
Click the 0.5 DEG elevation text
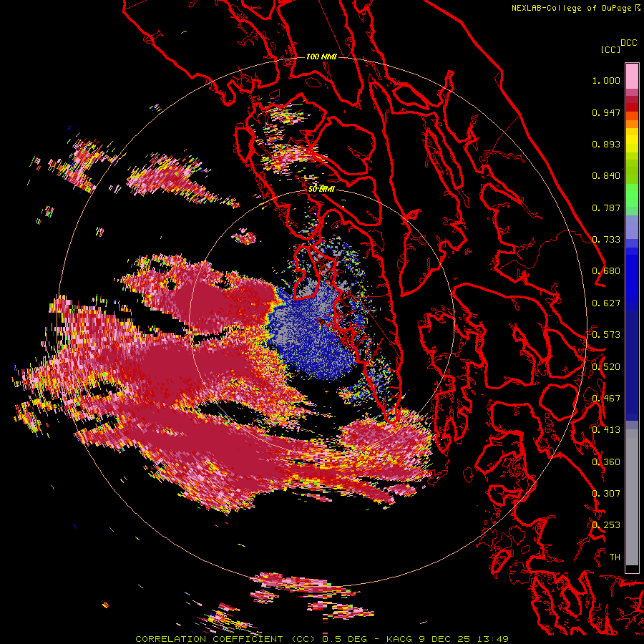(x=345, y=639)
